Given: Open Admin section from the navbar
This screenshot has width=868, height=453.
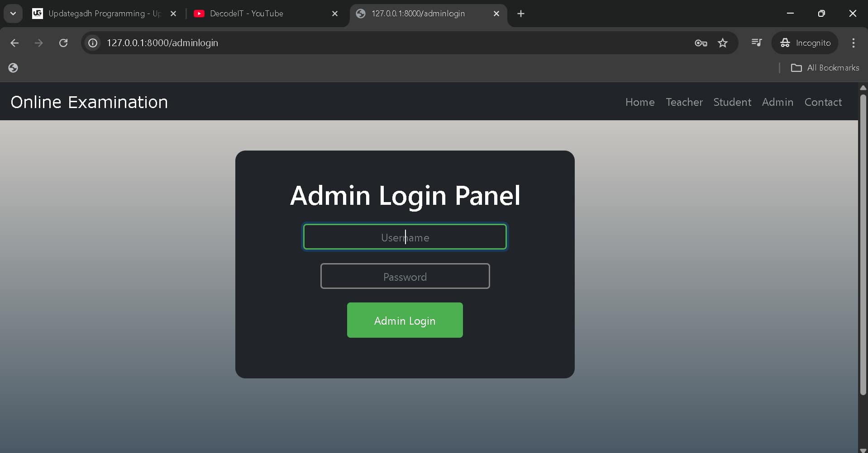Looking at the screenshot, I should (x=777, y=102).
